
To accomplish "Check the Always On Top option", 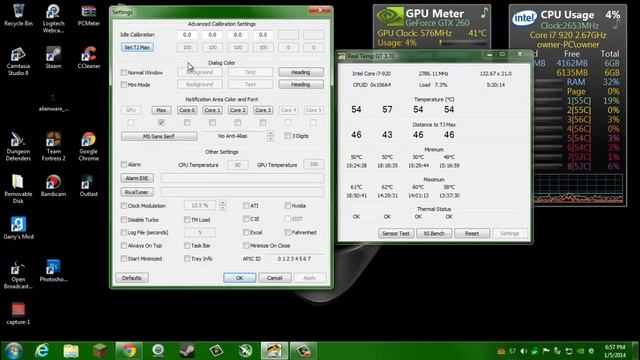I will click(124, 246).
